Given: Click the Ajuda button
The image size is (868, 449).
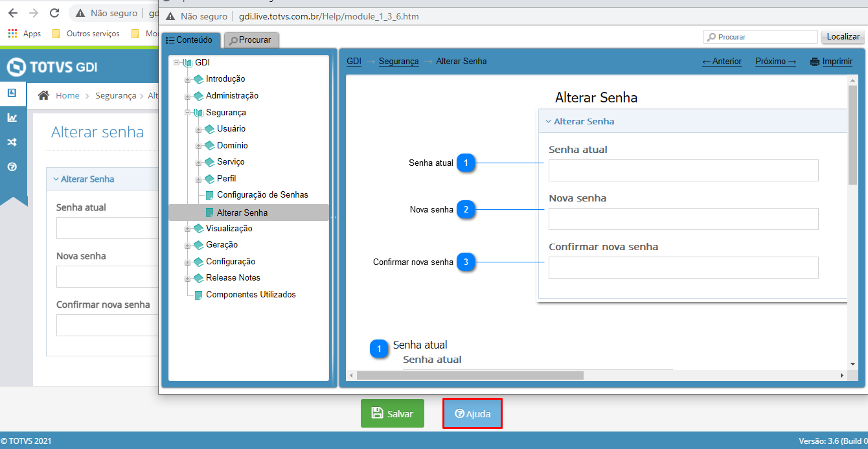Looking at the screenshot, I should pyautogui.click(x=473, y=413).
